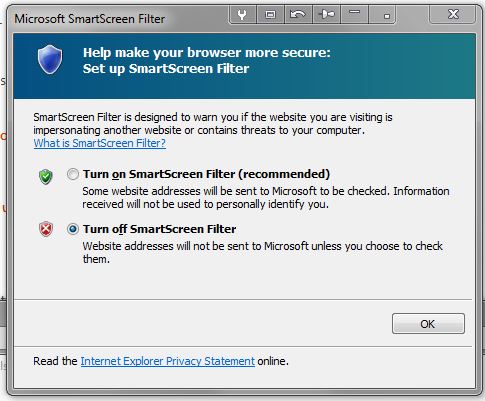Click the green checkmark shield icon
Screen dimensions: 485x401
click(x=46, y=177)
